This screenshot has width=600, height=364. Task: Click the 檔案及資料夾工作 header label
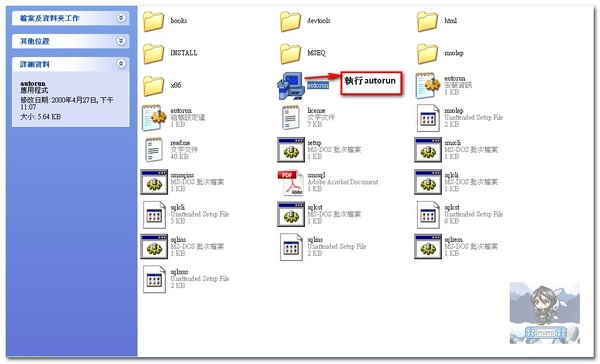pyautogui.click(x=49, y=18)
